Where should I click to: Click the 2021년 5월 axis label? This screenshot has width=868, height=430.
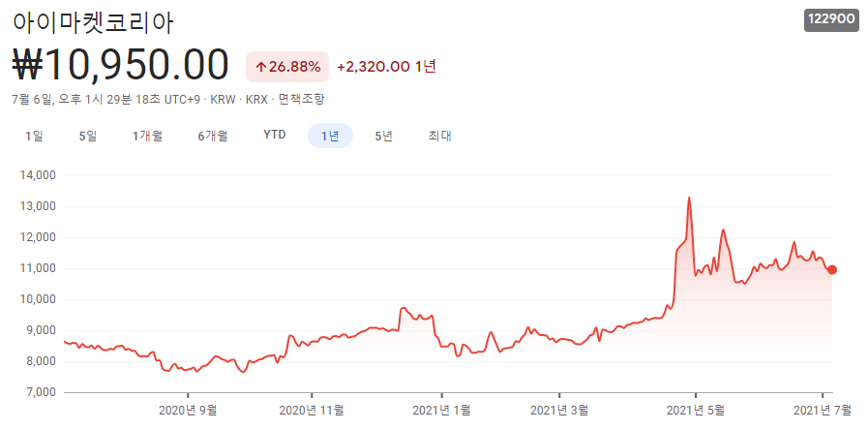pos(696,411)
